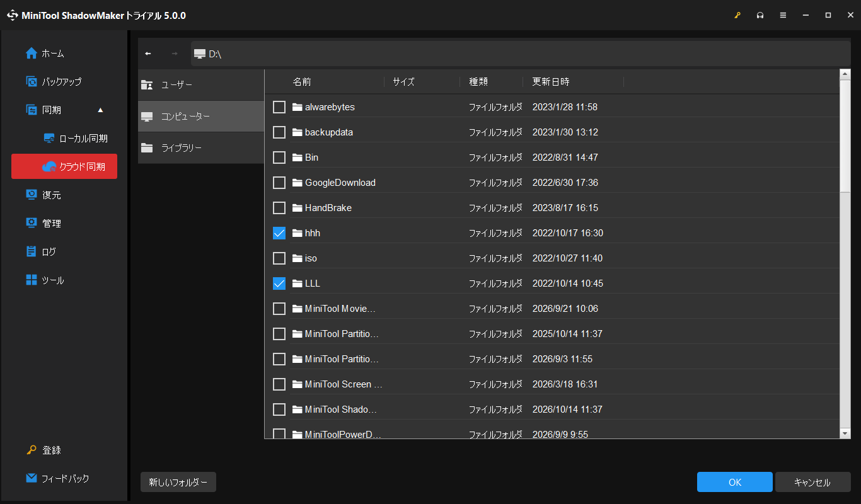Check the backupdata folder checkbox
The image size is (861, 504).
279,132
